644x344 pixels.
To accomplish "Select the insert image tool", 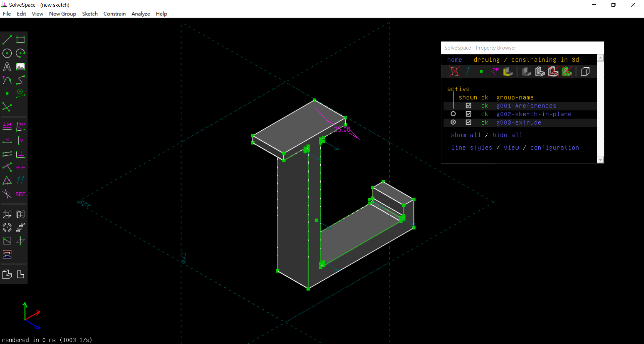I will coord(20,67).
